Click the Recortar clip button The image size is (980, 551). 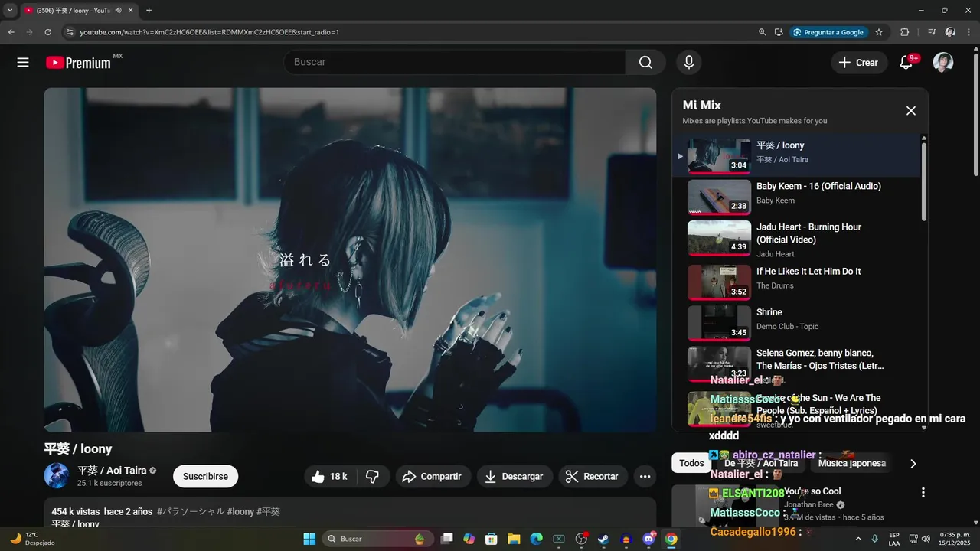click(593, 477)
